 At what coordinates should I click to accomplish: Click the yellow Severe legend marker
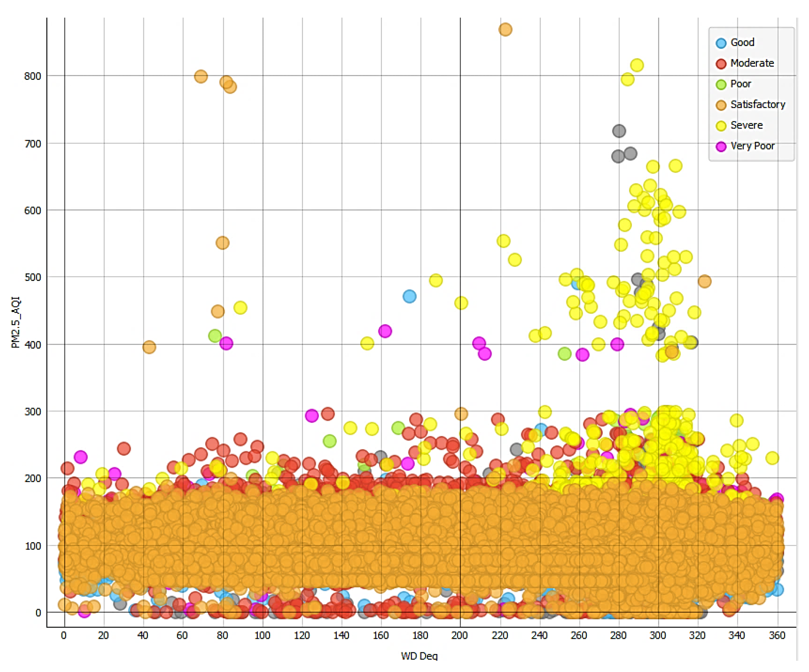tap(720, 126)
